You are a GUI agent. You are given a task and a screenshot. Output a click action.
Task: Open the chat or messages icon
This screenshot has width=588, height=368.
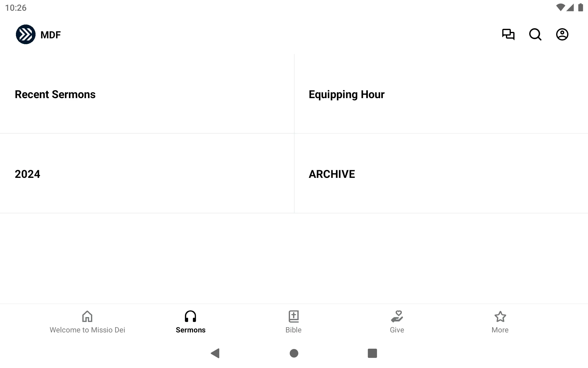(508, 34)
